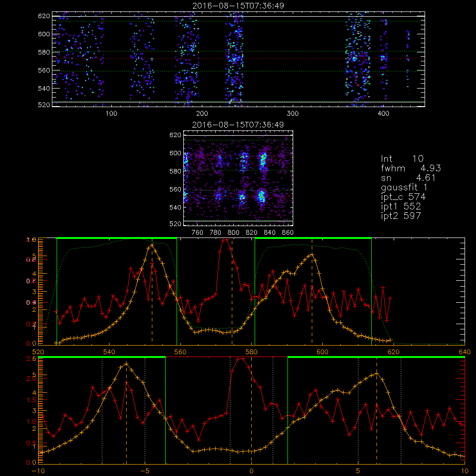Click the brightest lower spot near 832 in middle image
Screen dimensions: 476x476
tap(261, 196)
